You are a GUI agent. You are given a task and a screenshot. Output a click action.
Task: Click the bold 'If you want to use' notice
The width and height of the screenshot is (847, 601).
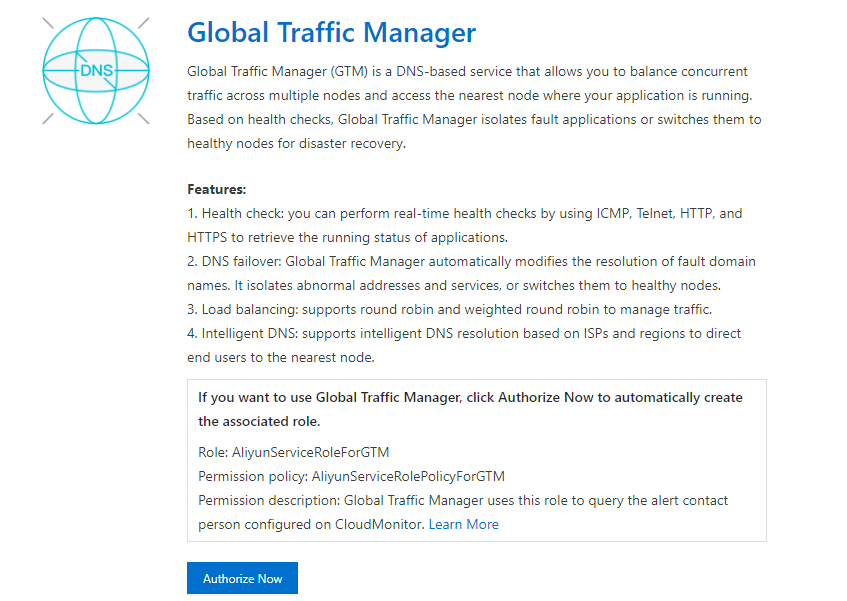tap(470, 397)
